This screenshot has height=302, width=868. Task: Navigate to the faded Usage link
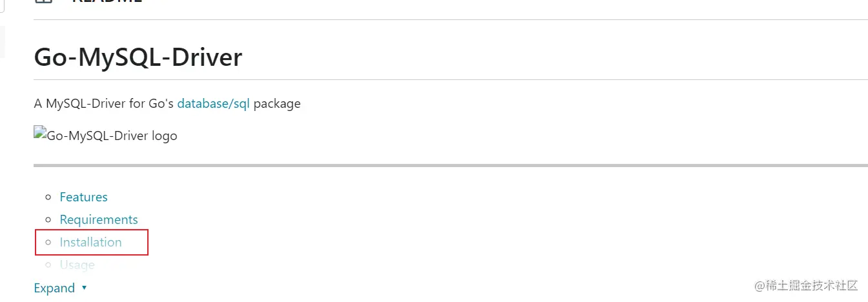point(77,265)
